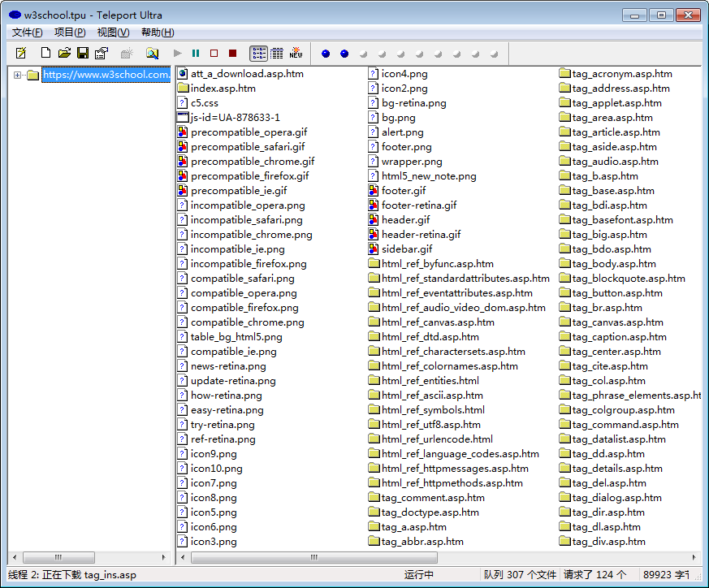The width and height of the screenshot is (709, 588).
Task: Toggle the list view button
Action: pyautogui.click(x=258, y=54)
